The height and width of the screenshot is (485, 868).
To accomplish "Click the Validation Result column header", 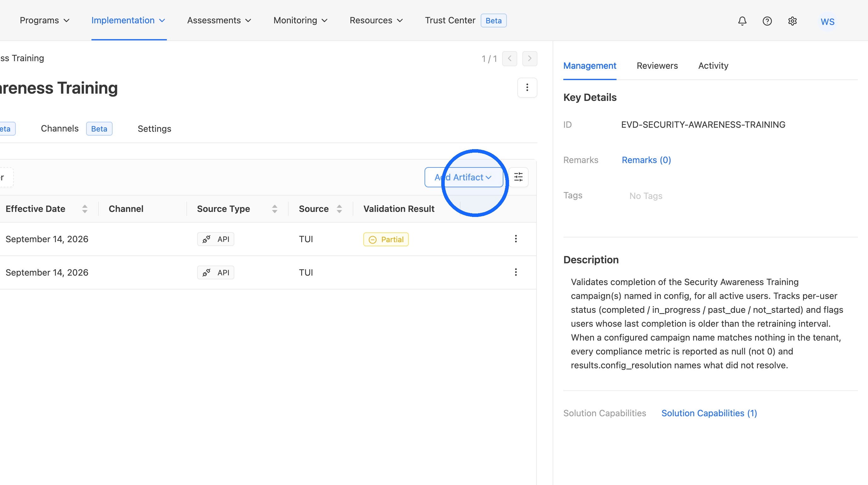I will click(x=399, y=209).
